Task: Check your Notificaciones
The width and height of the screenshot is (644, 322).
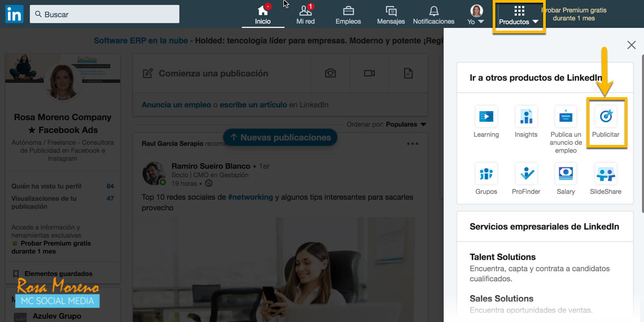Action: pyautogui.click(x=433, y=13)
